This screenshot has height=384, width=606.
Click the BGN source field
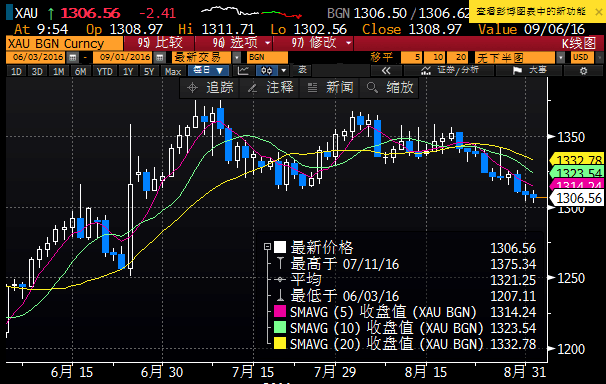point(267,58)
